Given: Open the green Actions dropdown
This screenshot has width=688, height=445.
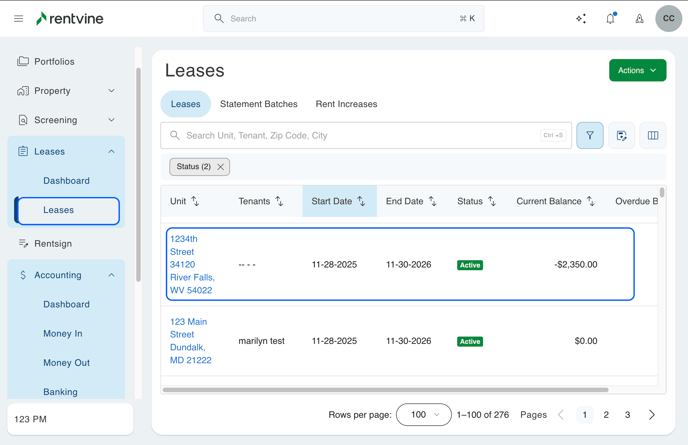Looking at the screenshot, I should [637, 70].
